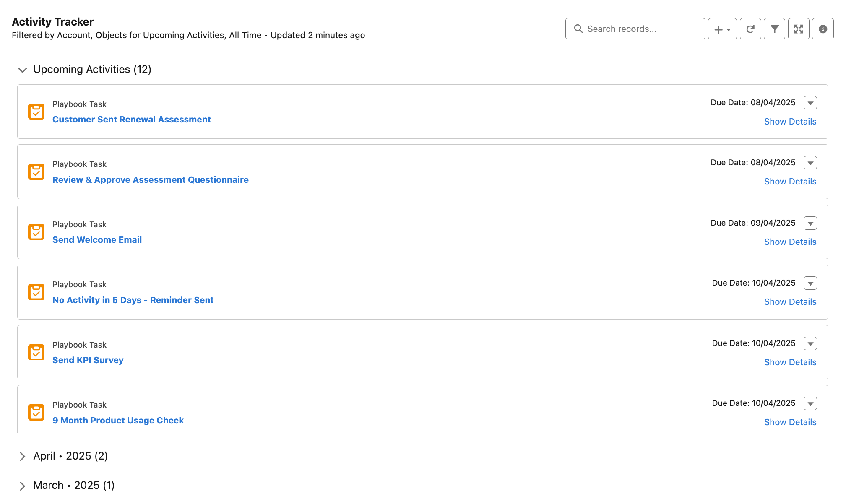Click the info icon button
The width and height of the screenshot is (846, 504).
click(x=823, y=29)
